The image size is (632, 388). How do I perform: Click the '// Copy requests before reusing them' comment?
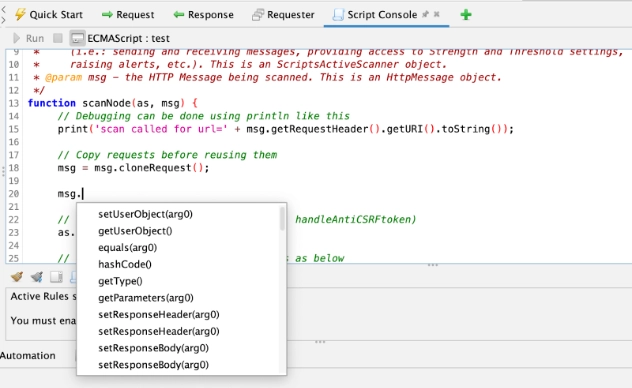(x=167, y=155)
